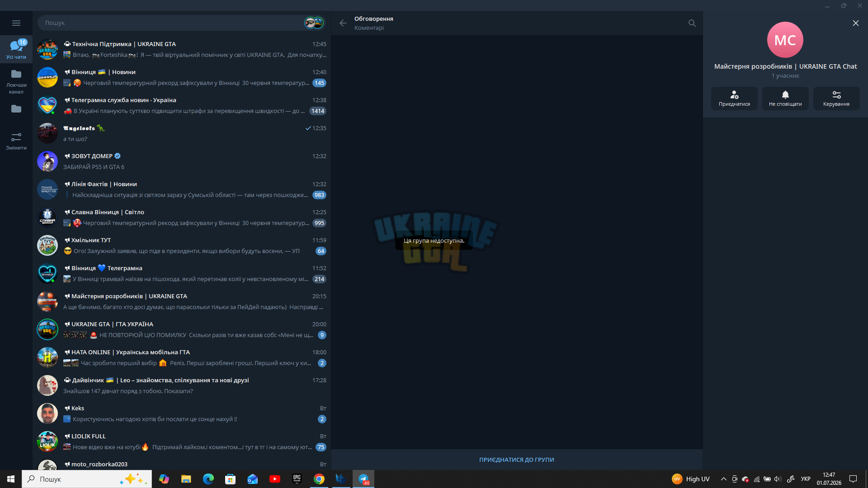868x488 pixels.
Task: Close the group info panel
Action: [x=855, y=23]
